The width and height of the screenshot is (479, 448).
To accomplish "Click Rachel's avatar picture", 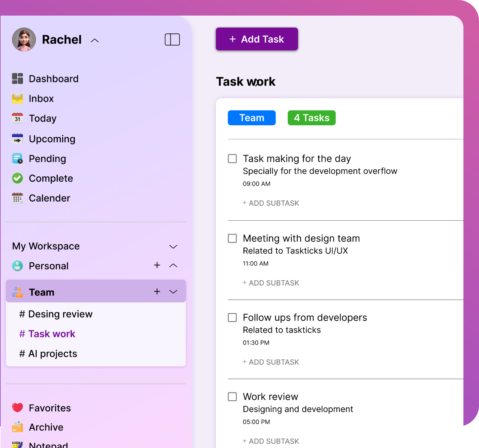I will [24, 39].
